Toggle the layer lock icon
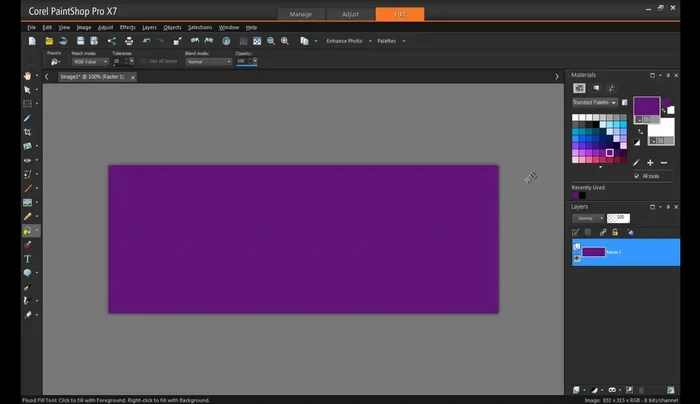The width and height of the screenshot is (700, 404). click(x=615, y=232)
